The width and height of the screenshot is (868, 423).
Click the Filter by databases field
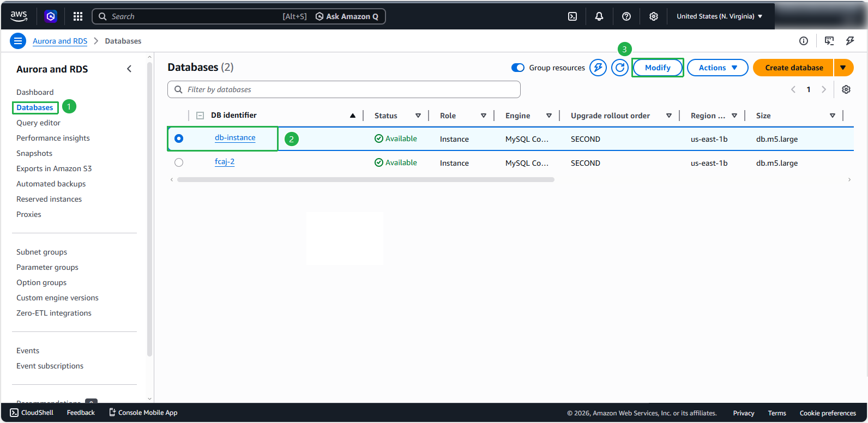pos(344,89)
